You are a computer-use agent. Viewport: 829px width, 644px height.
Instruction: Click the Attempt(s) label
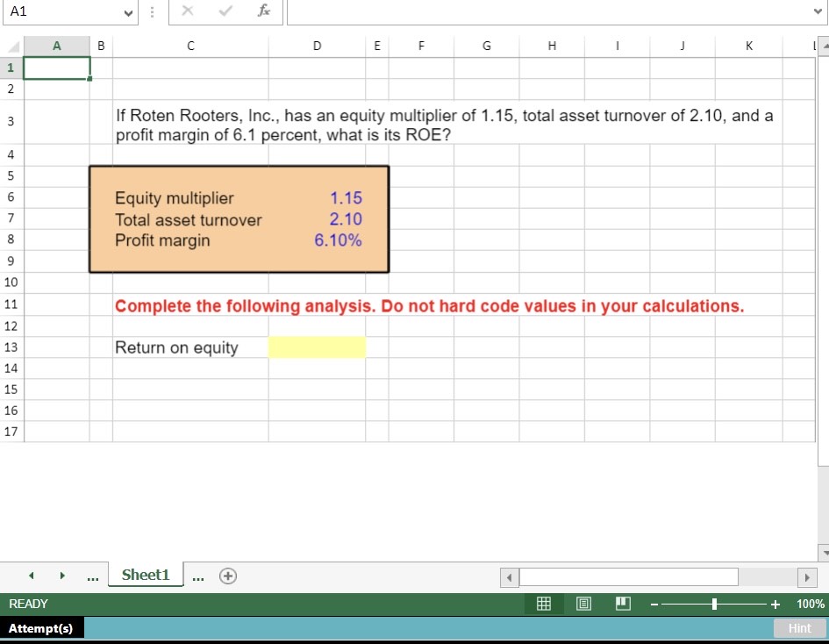[42, 628]
